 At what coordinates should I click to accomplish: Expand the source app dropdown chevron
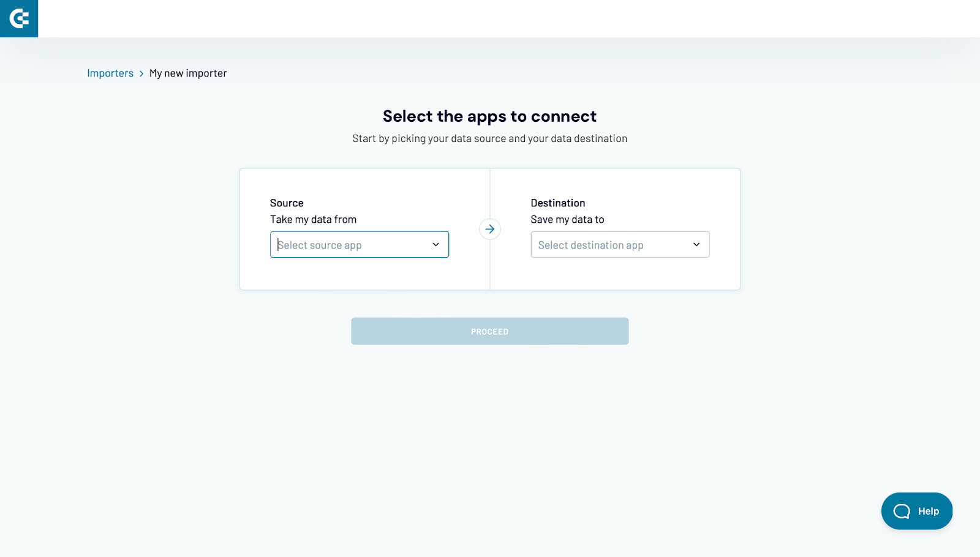(436, 244)
